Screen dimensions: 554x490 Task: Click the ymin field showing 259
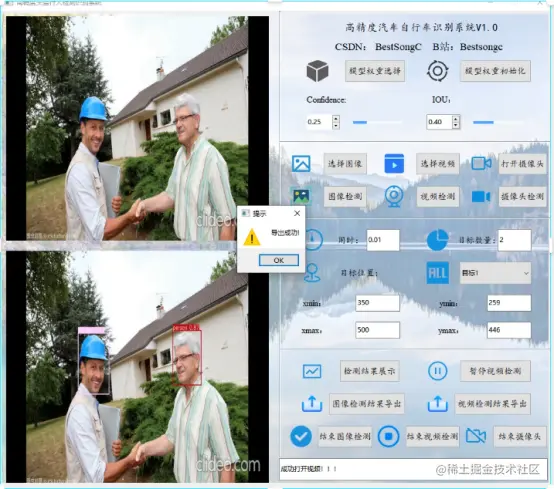509,302
